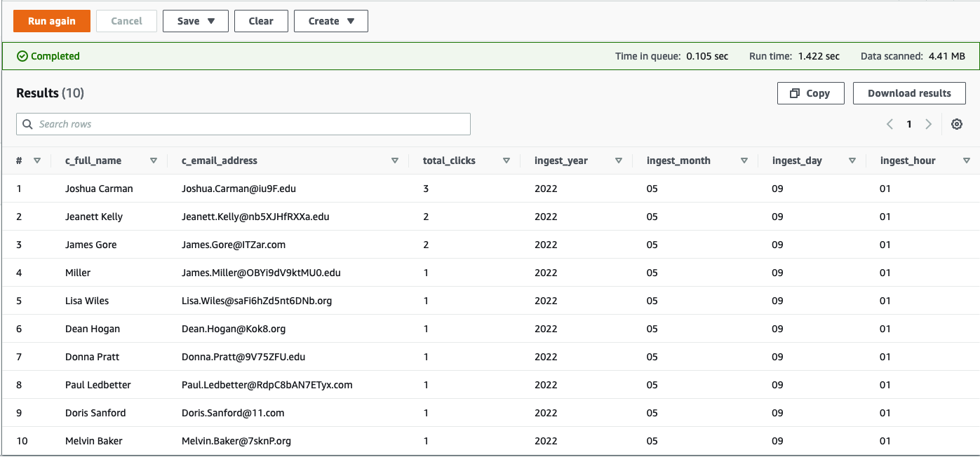The image size is (980, 457).
Task: Select Jeanett.Kelly@nb5XJHfRXXa.edu email cell
Action: coord(255,217)
